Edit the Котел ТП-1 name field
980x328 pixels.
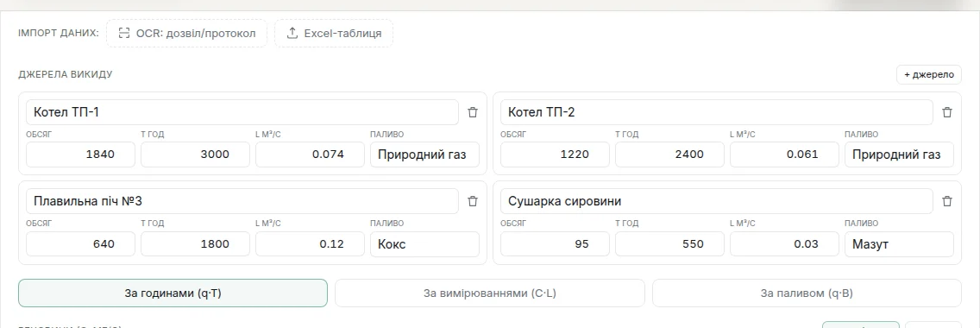(x=242, y=112)
